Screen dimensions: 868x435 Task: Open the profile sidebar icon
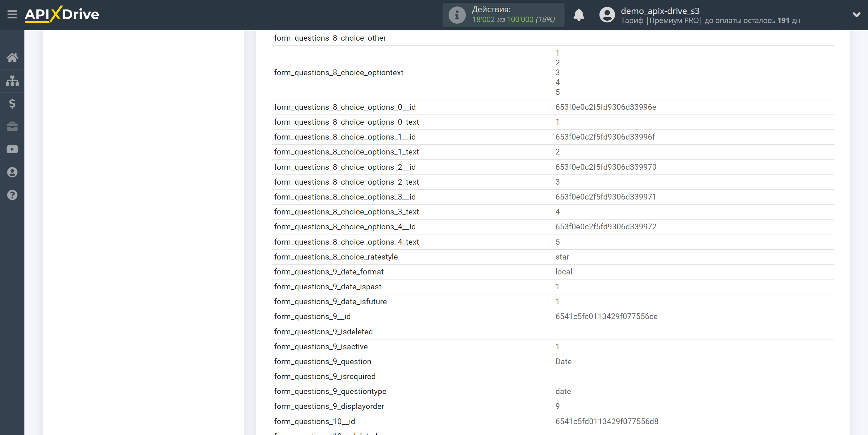[12, 172]
